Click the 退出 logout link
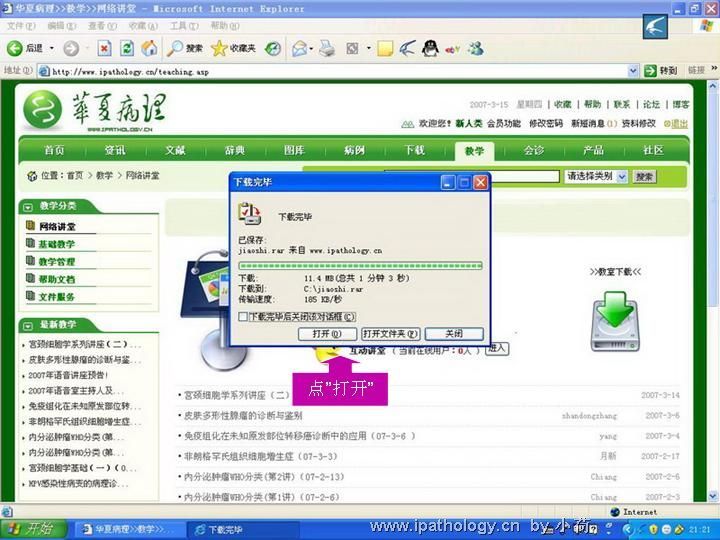720x540 pixels. 680,124
